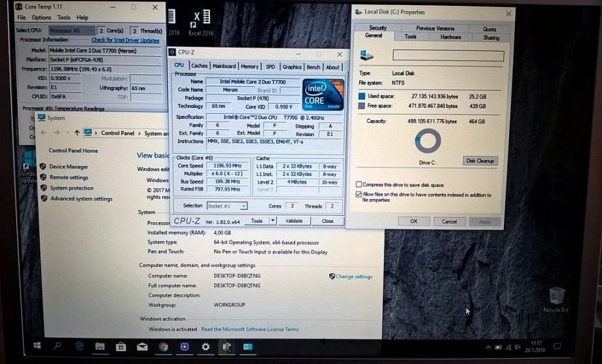602x364 pixels.
Task: Go up one level in System window
Action: pos(77,133)
